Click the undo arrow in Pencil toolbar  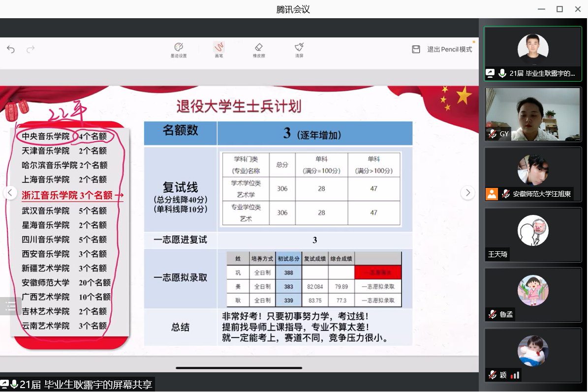tap(11, 49)
